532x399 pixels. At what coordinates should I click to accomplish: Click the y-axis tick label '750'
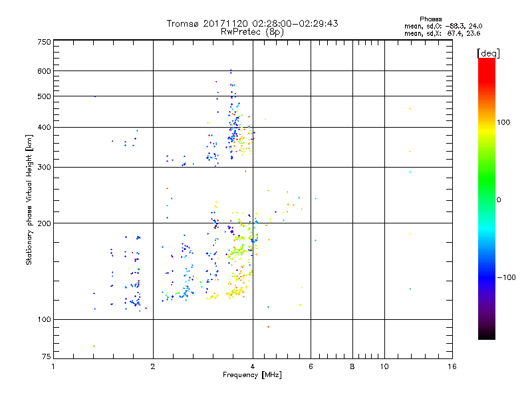click(x=44, y=42)
